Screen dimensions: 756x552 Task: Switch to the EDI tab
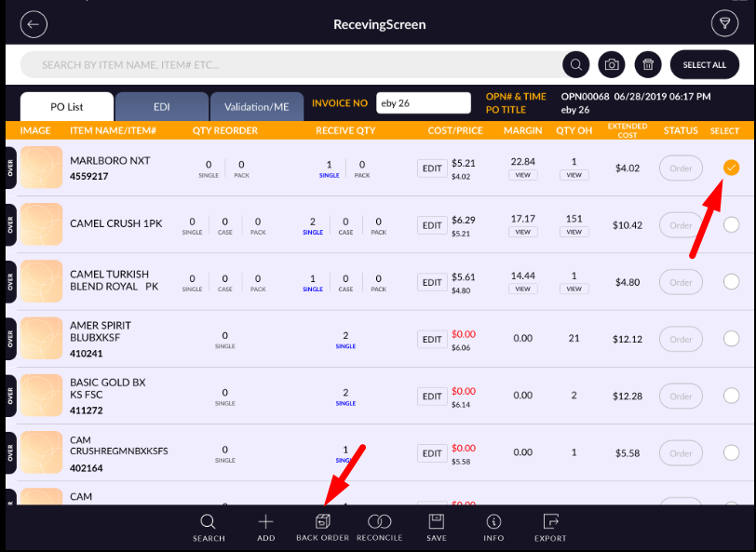click(x=161, y=106)
